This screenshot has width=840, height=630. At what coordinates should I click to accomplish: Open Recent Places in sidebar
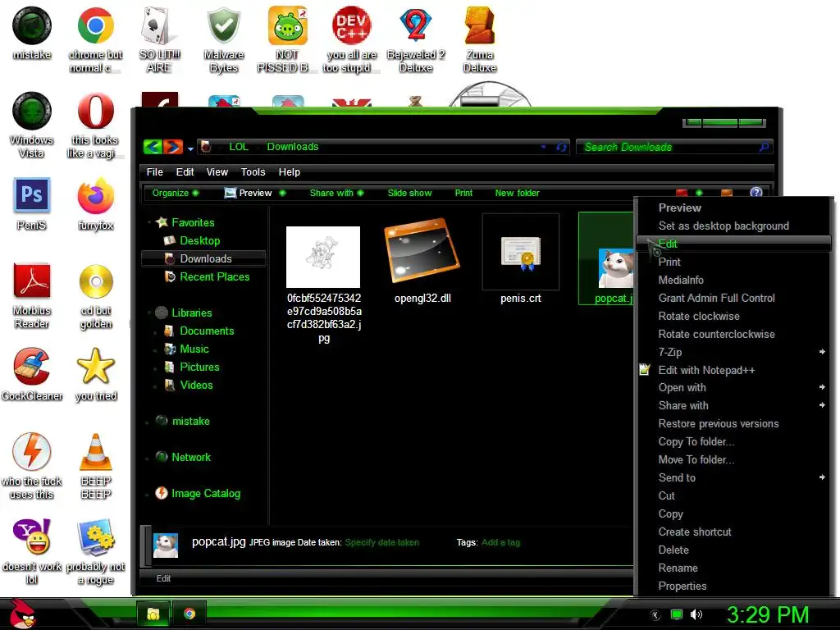tap(214, 276)
